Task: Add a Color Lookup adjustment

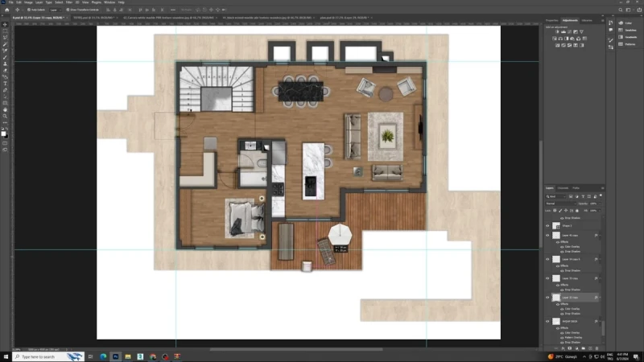Action: click(584, 39)
